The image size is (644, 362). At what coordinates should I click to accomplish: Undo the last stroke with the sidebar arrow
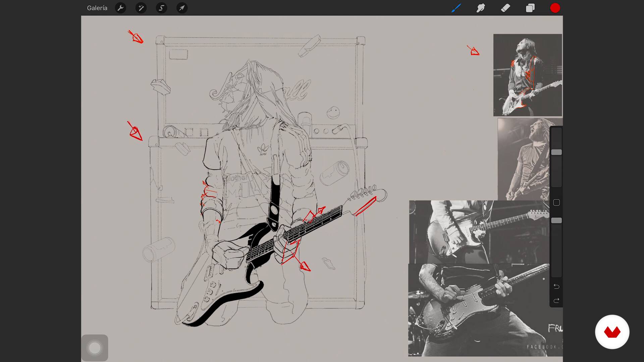point(556,286)
